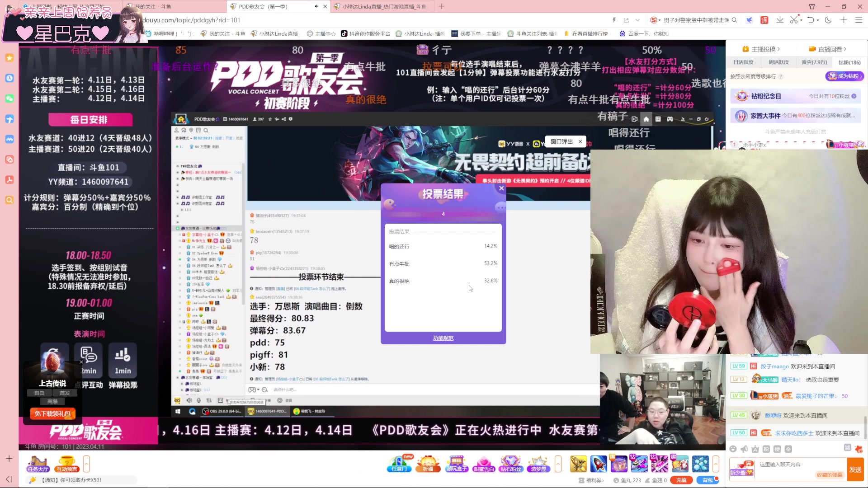Open the 哔哩哔哩 bookmark
The image size is (868, 488).
click(170, 33)
